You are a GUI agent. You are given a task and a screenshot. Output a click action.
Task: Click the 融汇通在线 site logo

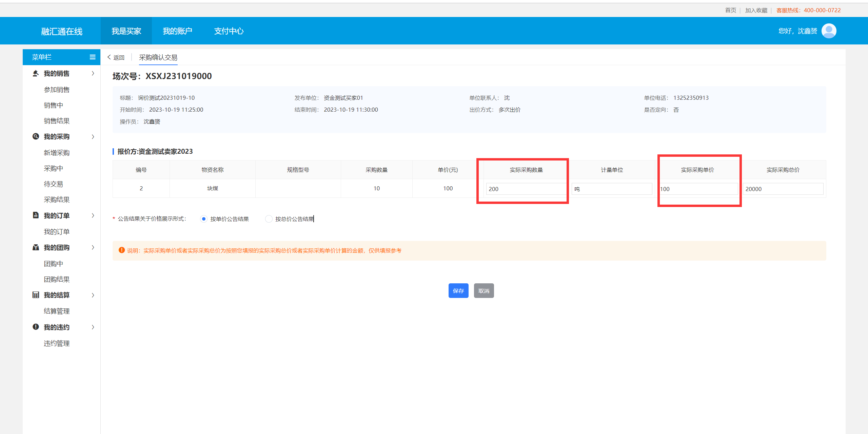coord(62,32)
